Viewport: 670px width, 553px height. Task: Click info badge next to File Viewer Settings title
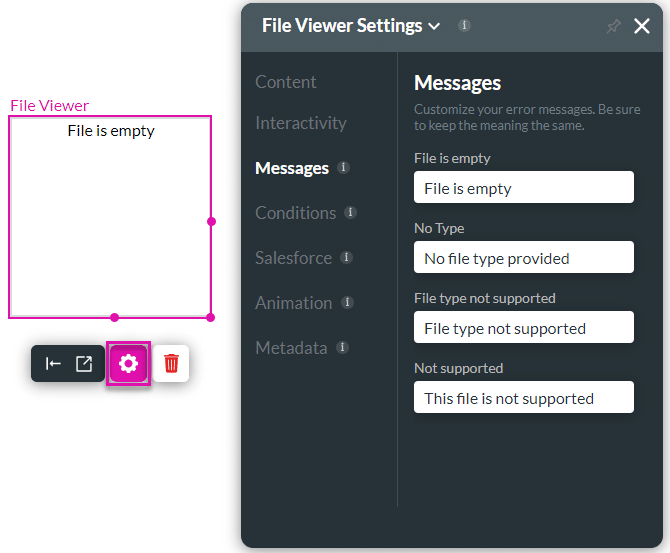pyautogui.click(x=464, y=26)
